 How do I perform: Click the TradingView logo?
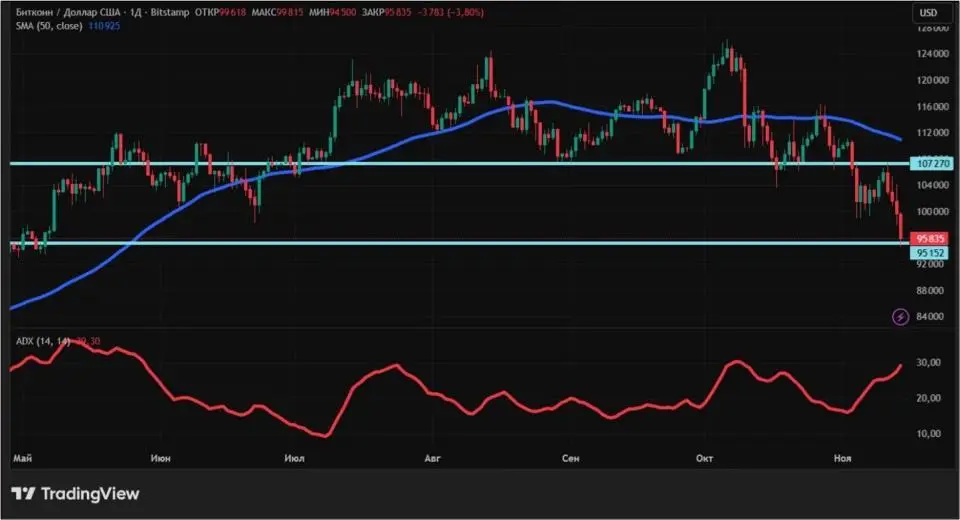[75, 494]
